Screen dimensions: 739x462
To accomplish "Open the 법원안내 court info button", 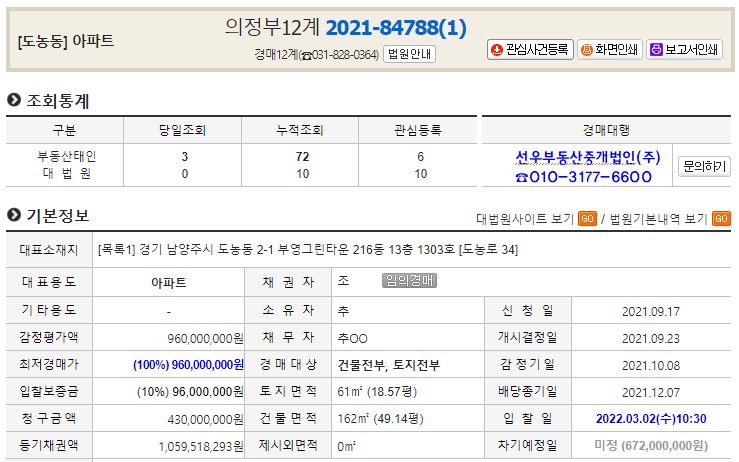I will (409, 54).
